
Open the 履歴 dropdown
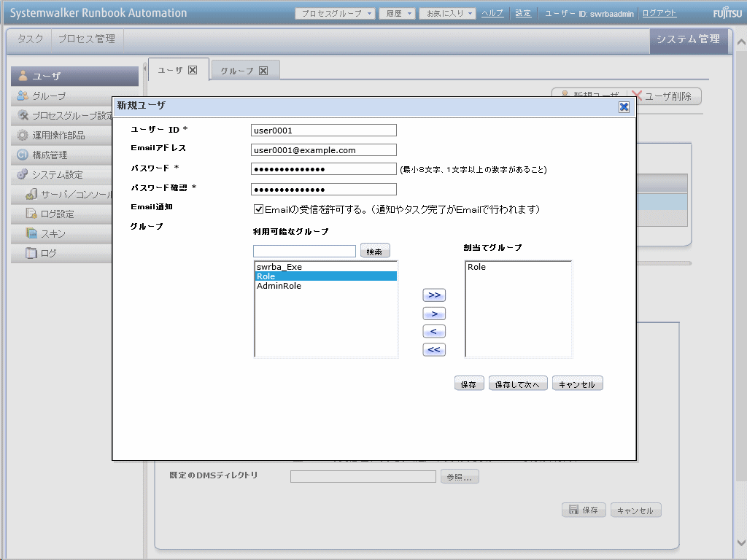398,13
